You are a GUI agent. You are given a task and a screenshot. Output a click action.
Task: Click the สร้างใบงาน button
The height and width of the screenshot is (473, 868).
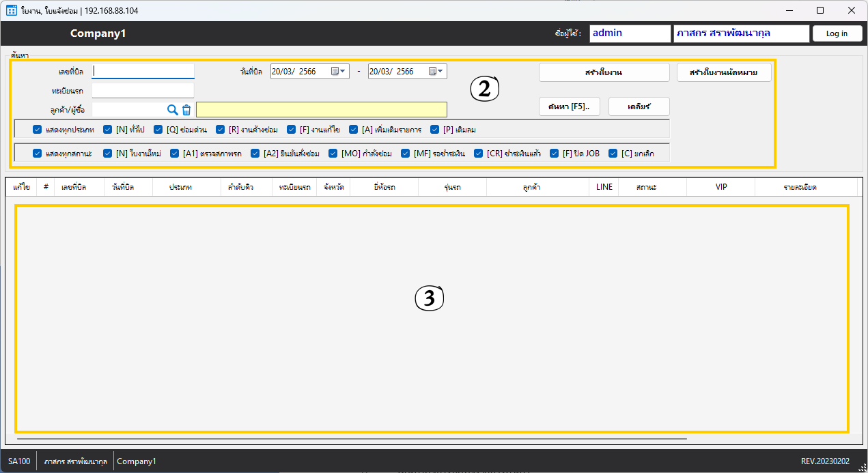point(604,72)
